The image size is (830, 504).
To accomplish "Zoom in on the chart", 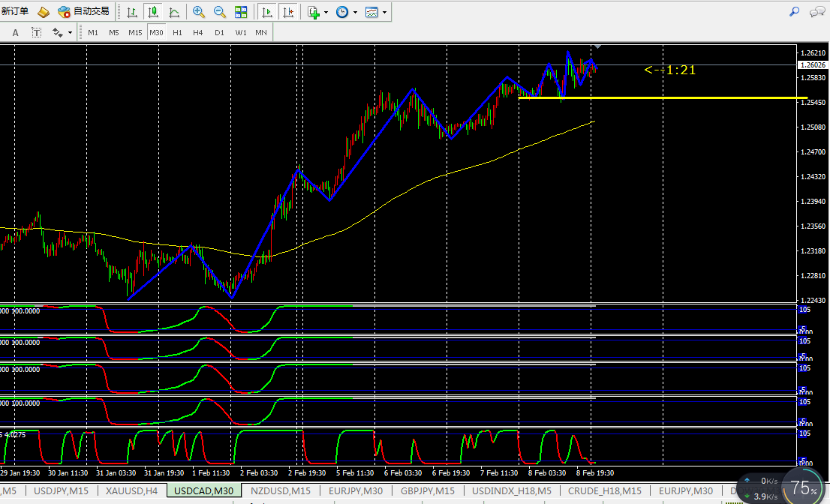I will pyautogui.click(x=199, y=12).
